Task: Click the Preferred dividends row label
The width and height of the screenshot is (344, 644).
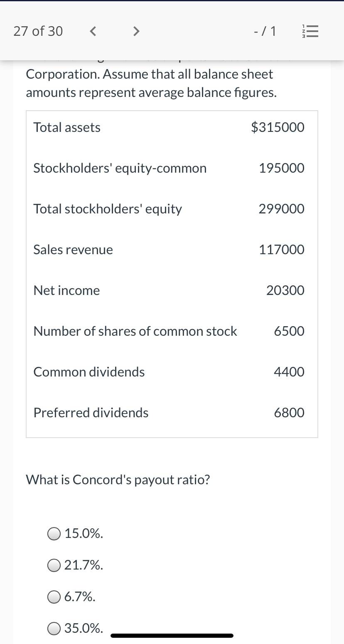Action: (91, 413)
